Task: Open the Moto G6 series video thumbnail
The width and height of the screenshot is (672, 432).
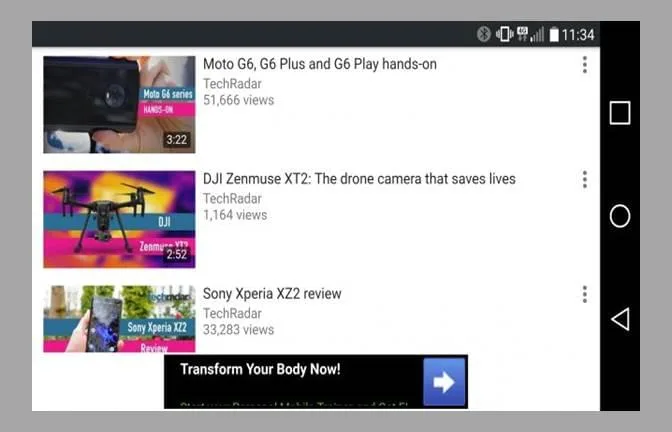Action: pos(119,105)
